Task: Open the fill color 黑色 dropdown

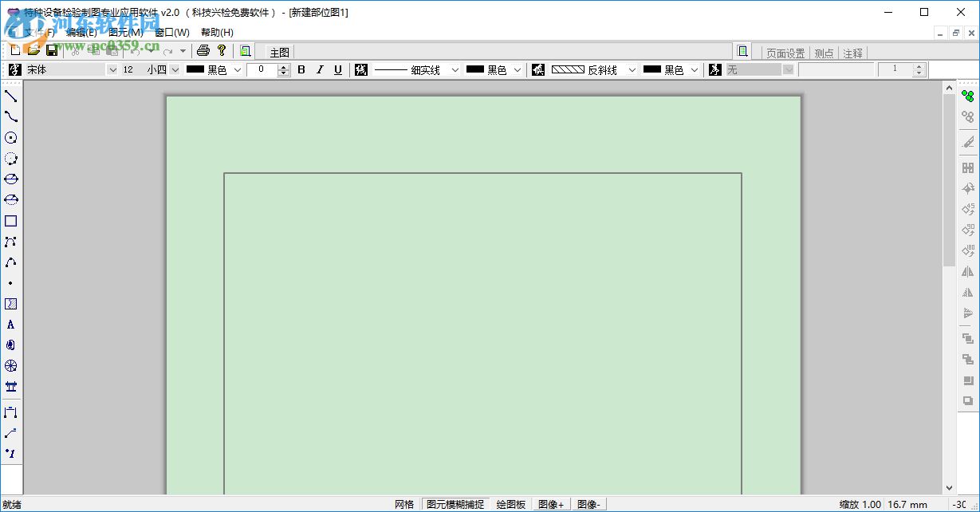Action: tap(695, 69)
